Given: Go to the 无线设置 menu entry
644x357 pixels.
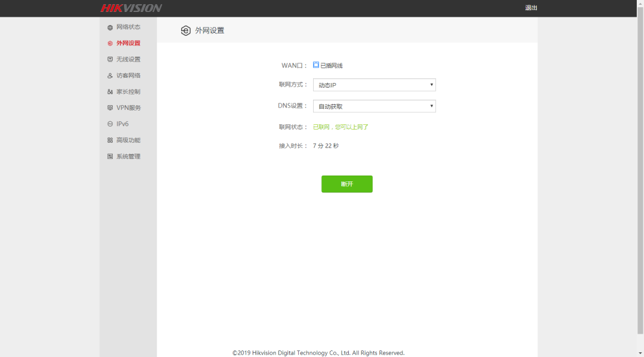Looking at the screenshot, I should click(128, 60).
